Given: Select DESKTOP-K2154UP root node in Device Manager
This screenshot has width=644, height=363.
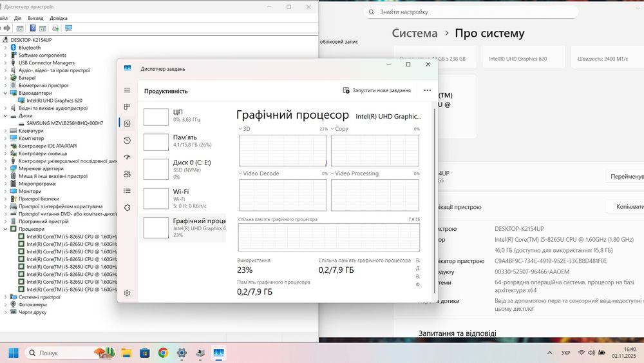Looking at the screenshot, I should coord(31,40).
